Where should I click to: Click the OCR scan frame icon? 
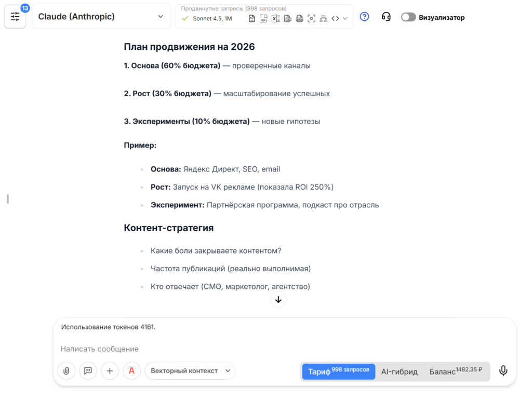[x=311, y=18]
